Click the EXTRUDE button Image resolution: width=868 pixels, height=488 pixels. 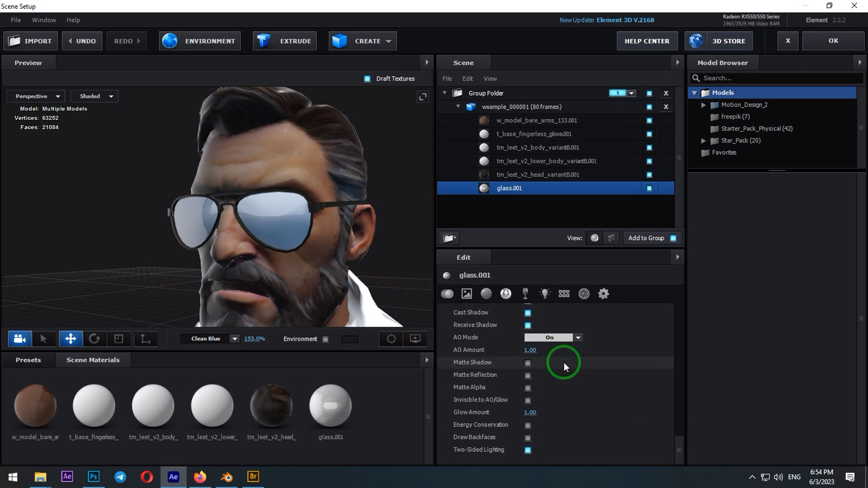285,41
